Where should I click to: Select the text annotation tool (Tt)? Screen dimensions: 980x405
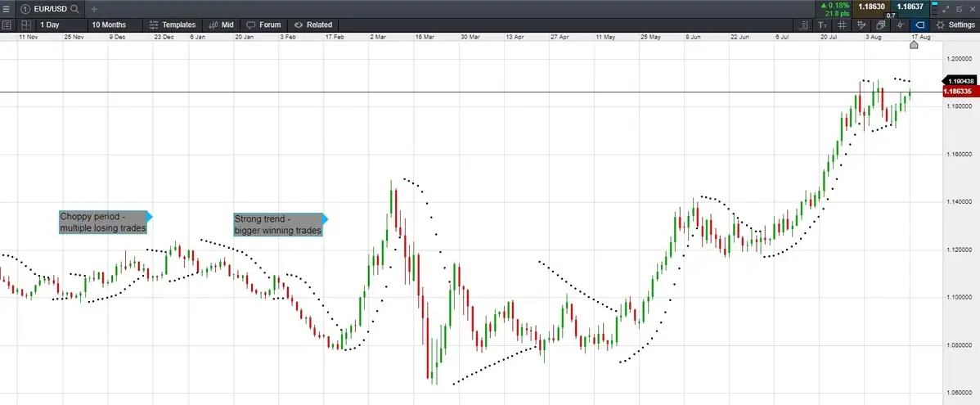[x=823, y=25]
